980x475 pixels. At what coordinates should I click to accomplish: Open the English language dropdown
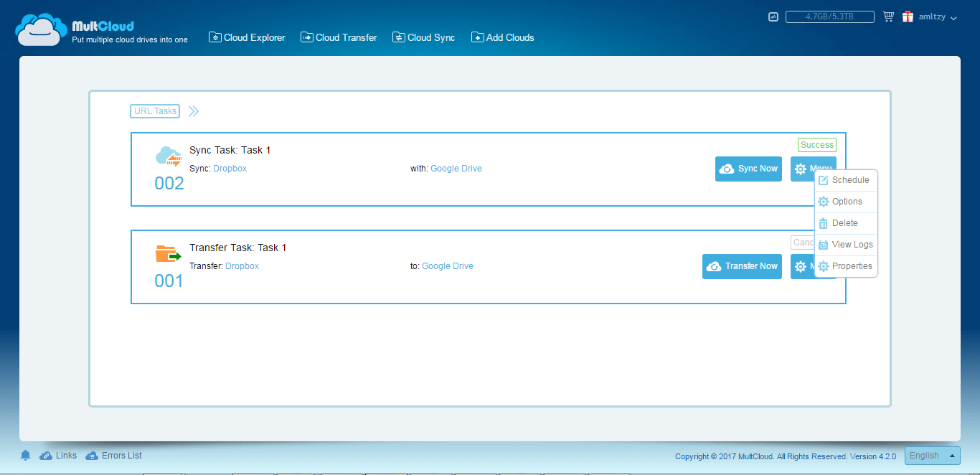click(x=932, y=456)
